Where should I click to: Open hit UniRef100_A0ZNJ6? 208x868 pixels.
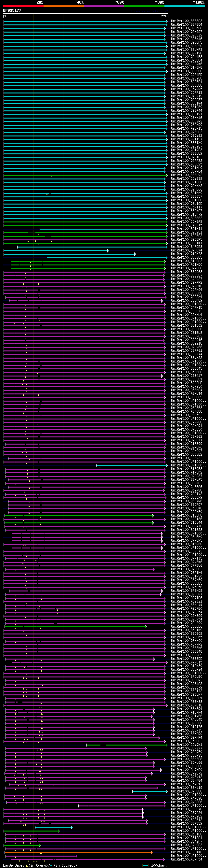click(187, 39)
